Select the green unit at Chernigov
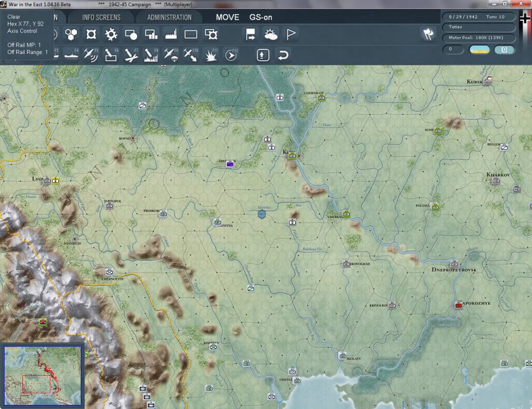This screenshot has height=409, width=532. (x=321, y=98)
